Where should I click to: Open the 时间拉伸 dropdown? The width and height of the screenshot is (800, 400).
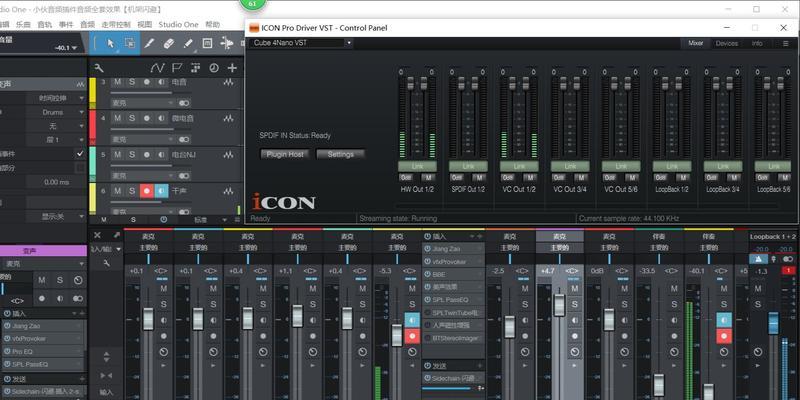coord(56,98)
